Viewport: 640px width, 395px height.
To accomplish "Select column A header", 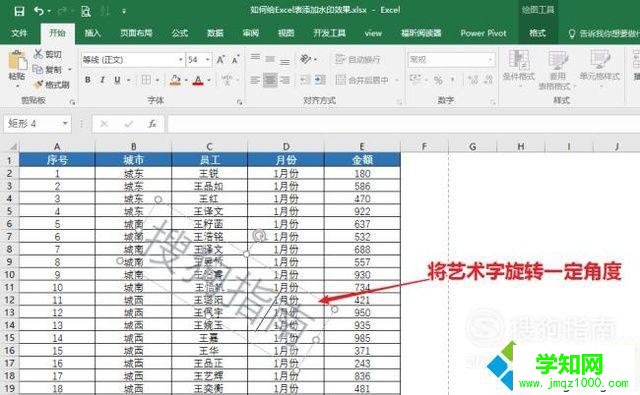I will tap(57, 146).
